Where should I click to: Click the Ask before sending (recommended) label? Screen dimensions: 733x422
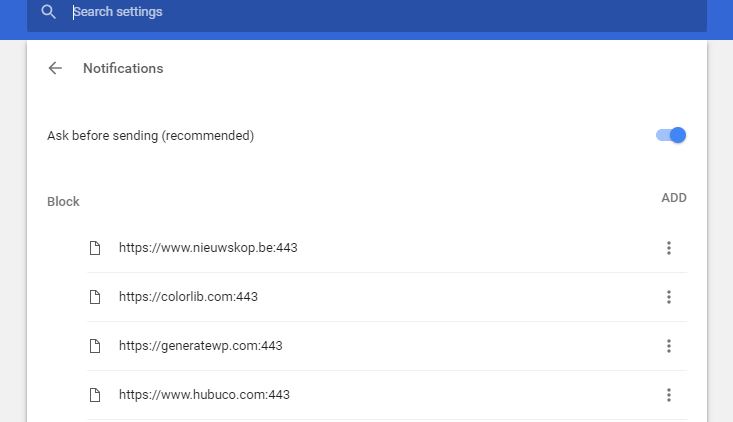pyautogui.click(x=151, y=135)
